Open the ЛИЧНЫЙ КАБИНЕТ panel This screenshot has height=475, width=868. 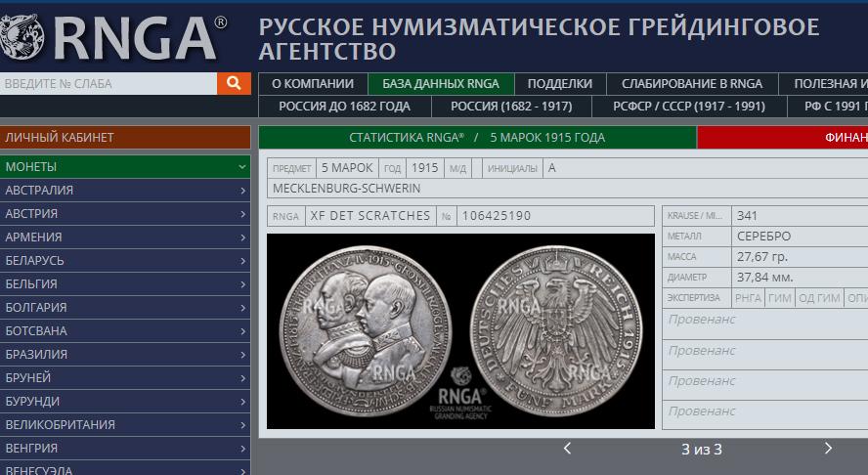pyautogui.click(x=125, y=137)
